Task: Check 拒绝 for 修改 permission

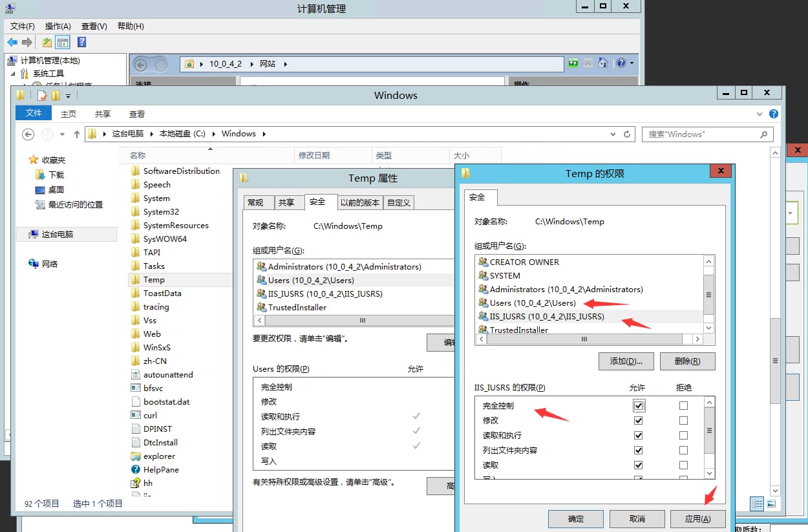Action: [x=683, y=420]
